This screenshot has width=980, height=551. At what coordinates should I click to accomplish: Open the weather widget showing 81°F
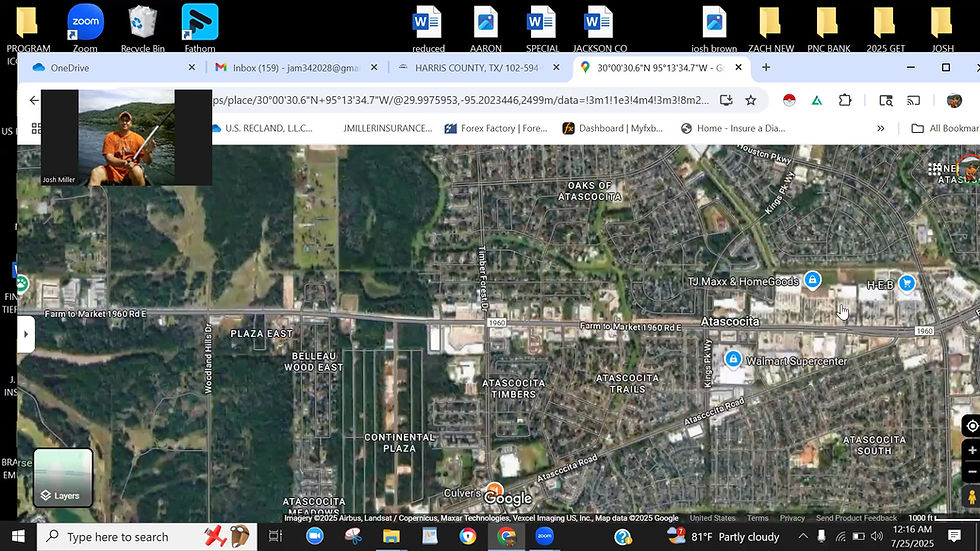(x=723, y=536)
